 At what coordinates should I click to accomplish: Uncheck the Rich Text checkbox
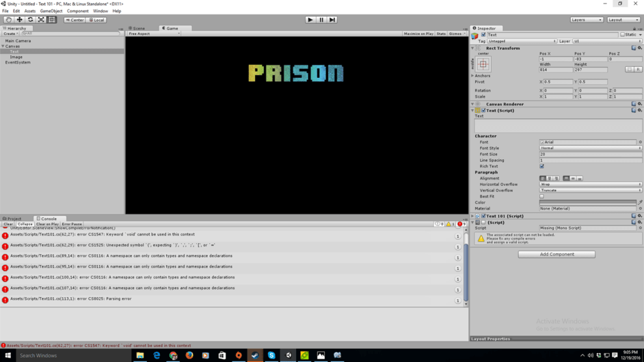pos(541,166)
